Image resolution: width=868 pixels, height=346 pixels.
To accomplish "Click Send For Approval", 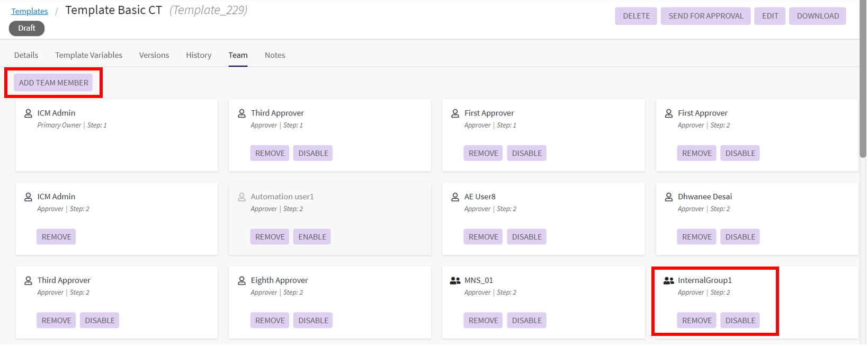I will [x=705, y=16].
